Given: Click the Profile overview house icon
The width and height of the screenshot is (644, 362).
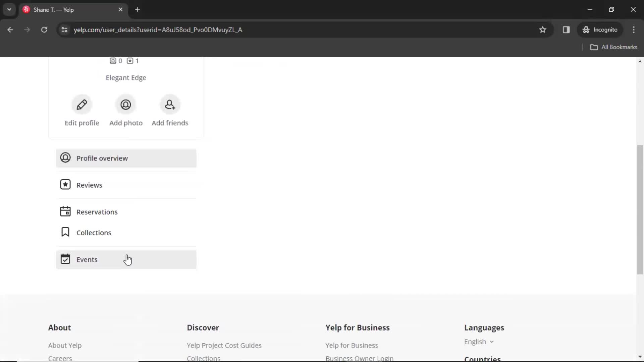Looking at the screenshot, I should click(65, 158).
